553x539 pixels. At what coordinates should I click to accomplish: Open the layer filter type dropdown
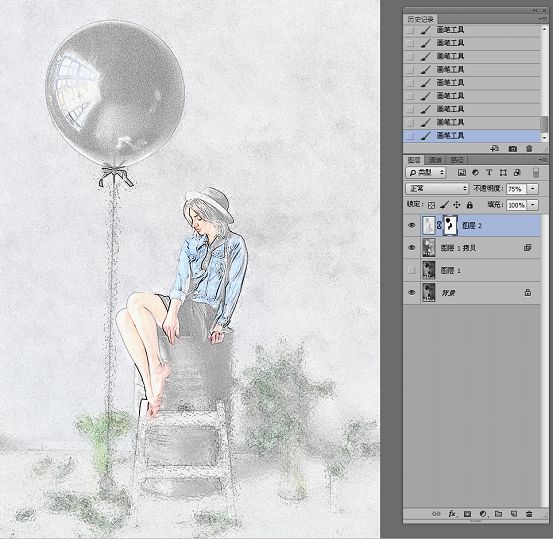[426, 172]
